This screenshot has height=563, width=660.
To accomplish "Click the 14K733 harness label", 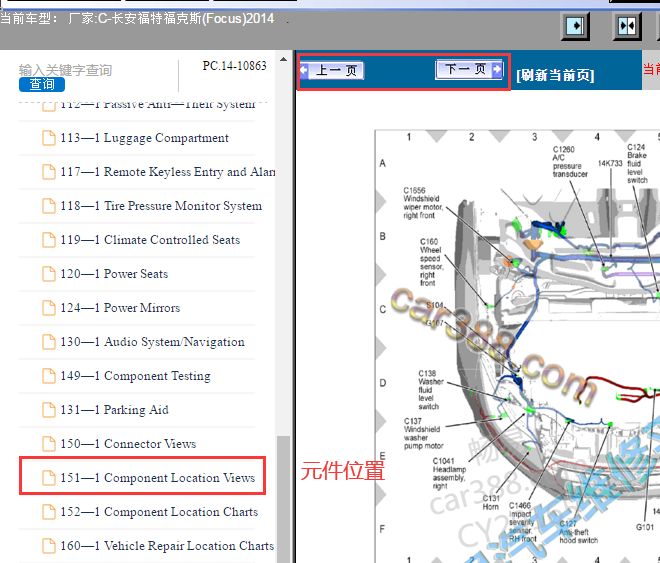I will pos(610,163).
